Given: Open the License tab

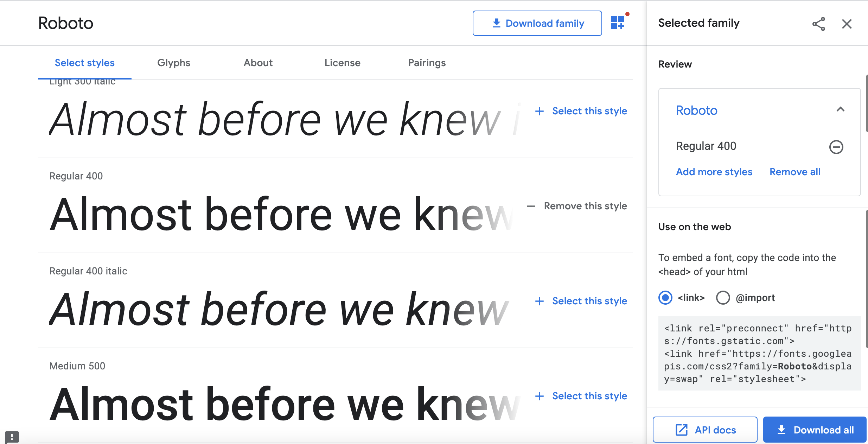Looking at the screenshot, I should click(x=343, y=63).
